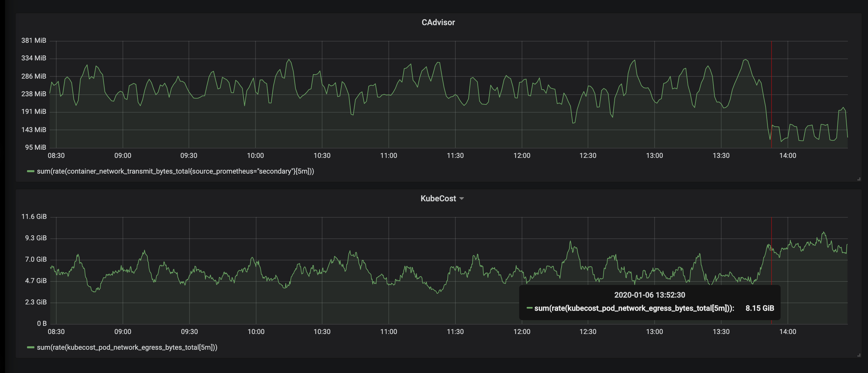Toggle the container_network_transmit_bytes_total legend series
This screenshot has height=373, width=868.
(x=175, y=171)
